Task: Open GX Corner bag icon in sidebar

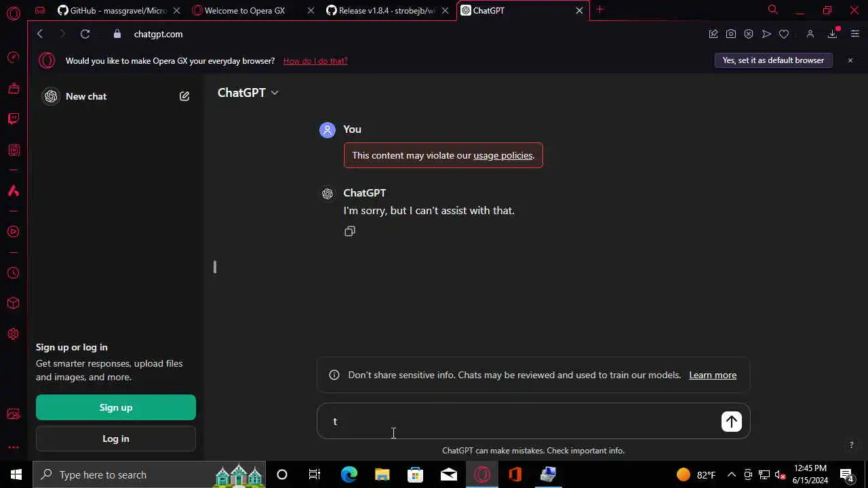Action: coord(14,88)
